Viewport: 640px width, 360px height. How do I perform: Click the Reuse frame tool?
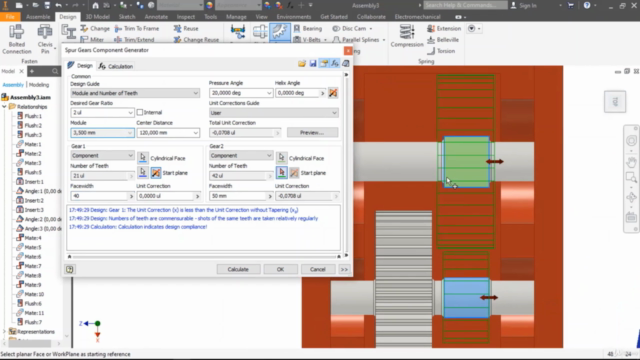click(186, 29)
